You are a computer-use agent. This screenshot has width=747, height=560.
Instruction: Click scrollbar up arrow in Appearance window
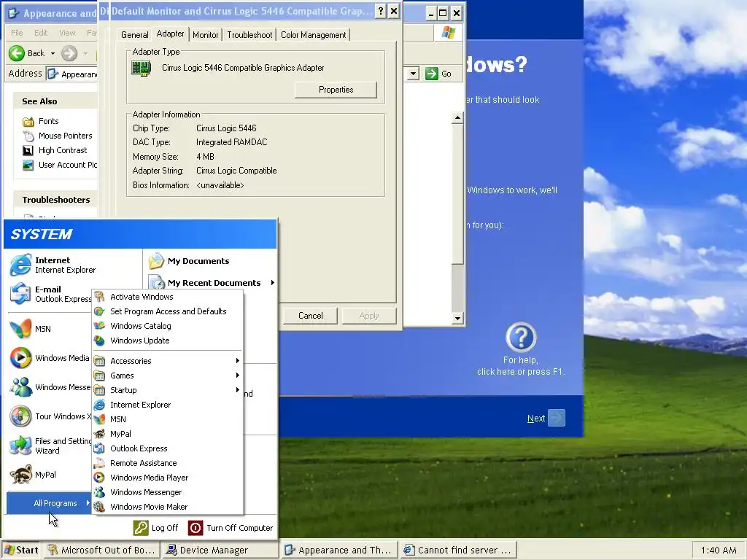click(x=457, y=117)
